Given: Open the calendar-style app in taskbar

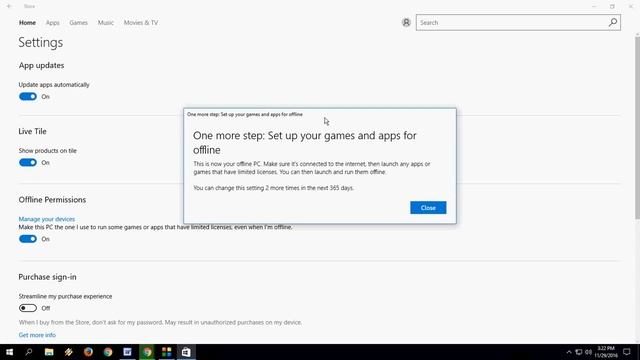Looking at the screenshot, I should pos(127,352).
